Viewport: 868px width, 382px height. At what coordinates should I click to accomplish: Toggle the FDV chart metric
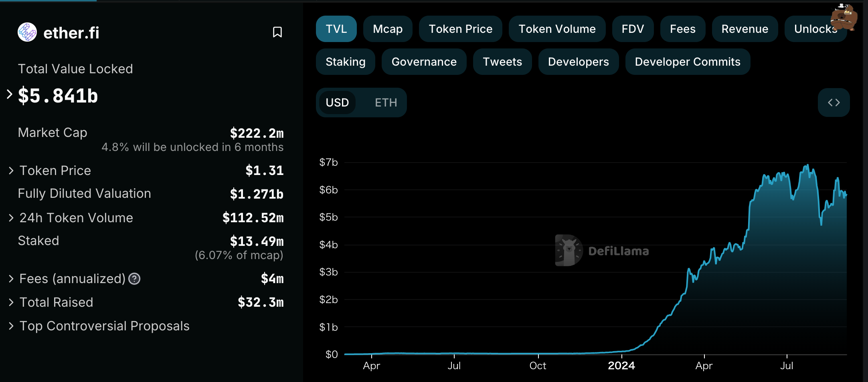point(633,29)
